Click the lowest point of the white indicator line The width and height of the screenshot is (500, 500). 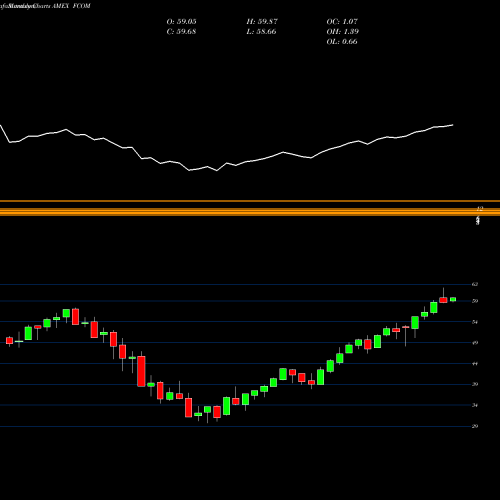tap(217, 171)
